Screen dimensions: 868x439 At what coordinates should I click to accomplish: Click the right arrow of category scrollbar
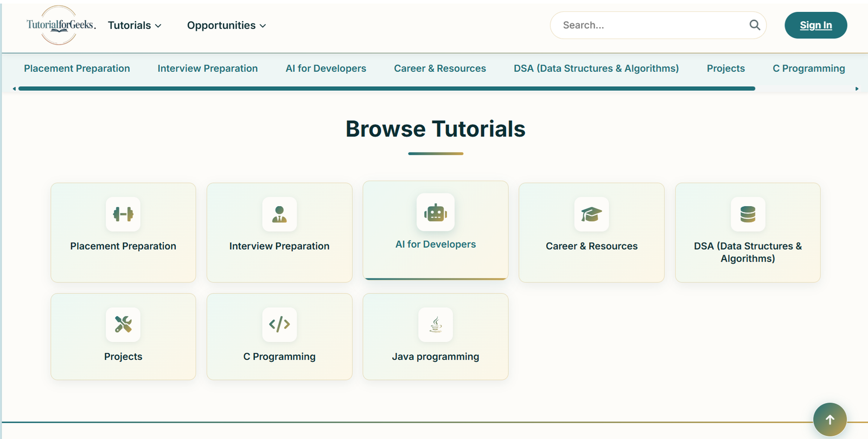click(x=857, y=88)
